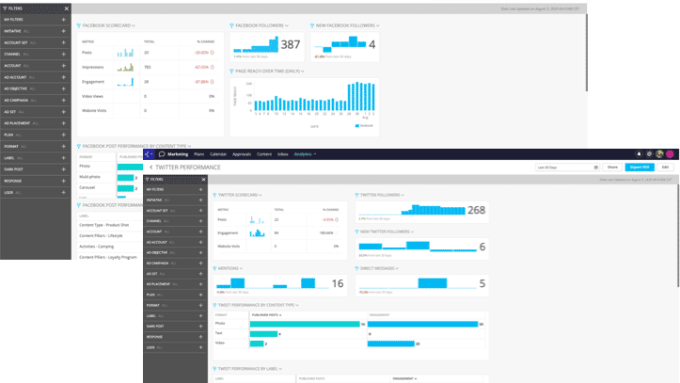
Task: Expand Page Reach Over Time widget dropdown
Action: pyautogui.click(x=302, y=71)
